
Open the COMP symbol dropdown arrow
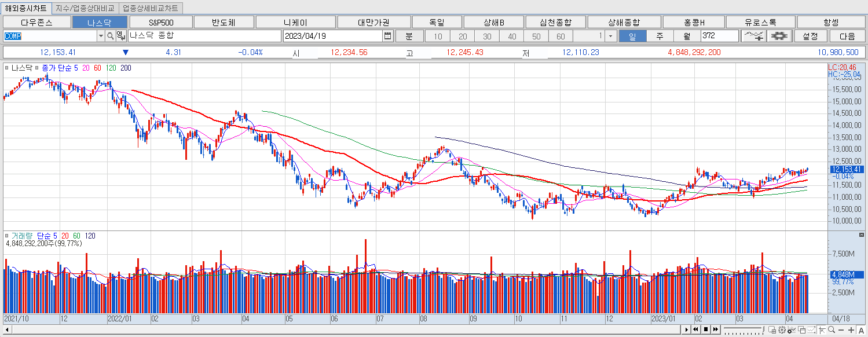(x=101, y=35)
